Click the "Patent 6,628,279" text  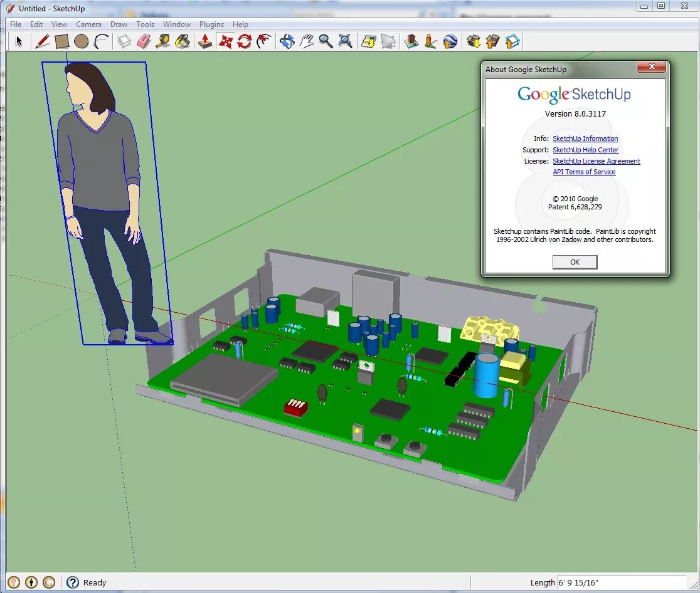pos(575,207)
